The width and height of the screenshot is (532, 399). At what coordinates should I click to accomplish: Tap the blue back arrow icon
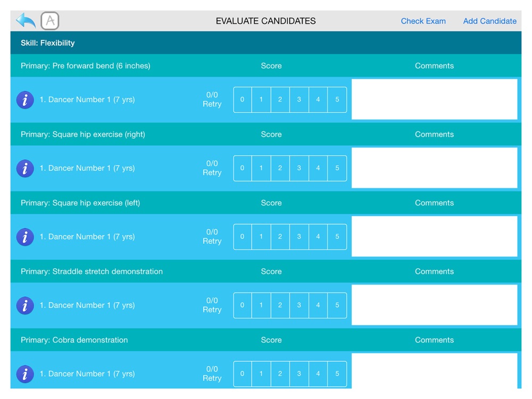coord(26,21)
